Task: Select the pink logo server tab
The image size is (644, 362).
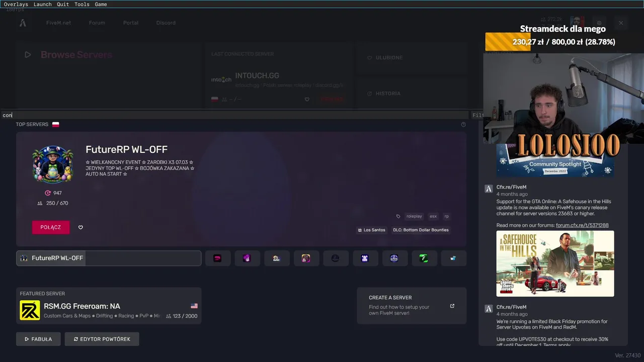Action: 217,258
